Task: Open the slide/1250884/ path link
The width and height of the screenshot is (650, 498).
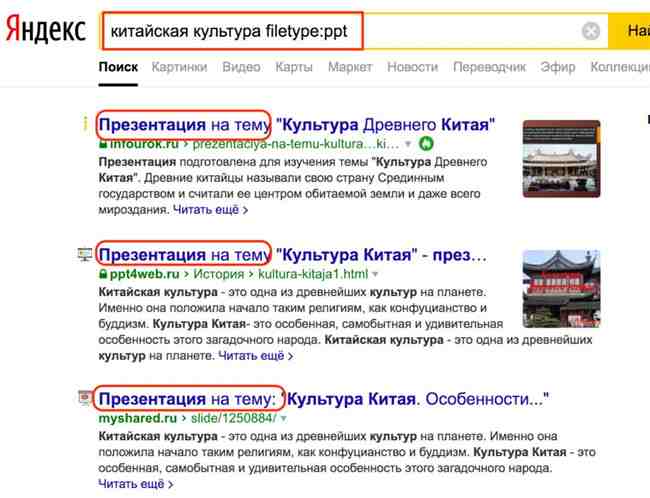Action: (x=233, y=418)
